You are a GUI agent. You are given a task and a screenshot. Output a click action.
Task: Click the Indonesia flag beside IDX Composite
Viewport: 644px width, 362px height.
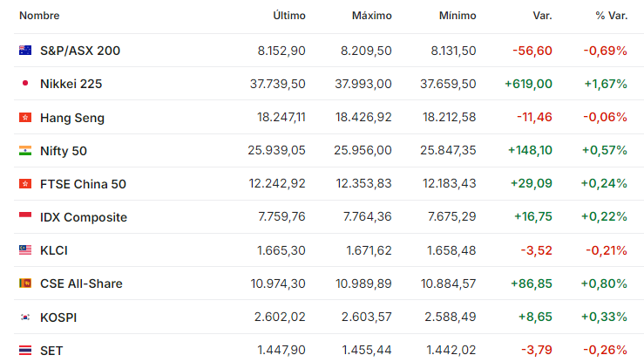pyautogui.click(x=25, y=216)
